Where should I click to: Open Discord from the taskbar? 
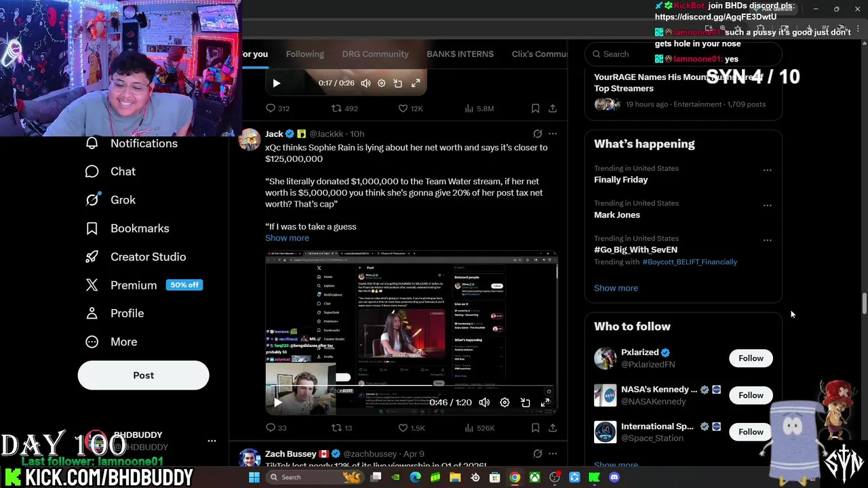pos(614,477)
